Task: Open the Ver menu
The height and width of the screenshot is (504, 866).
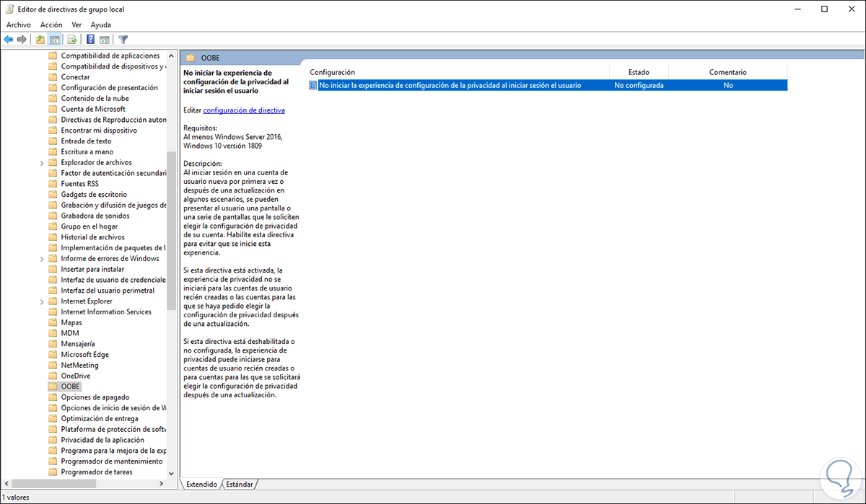Action: (x=76, y=25)
